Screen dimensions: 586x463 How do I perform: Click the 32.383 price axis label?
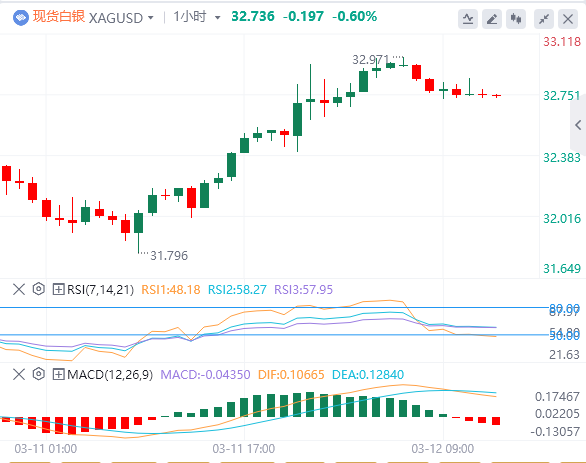click(x=562, y=158)
